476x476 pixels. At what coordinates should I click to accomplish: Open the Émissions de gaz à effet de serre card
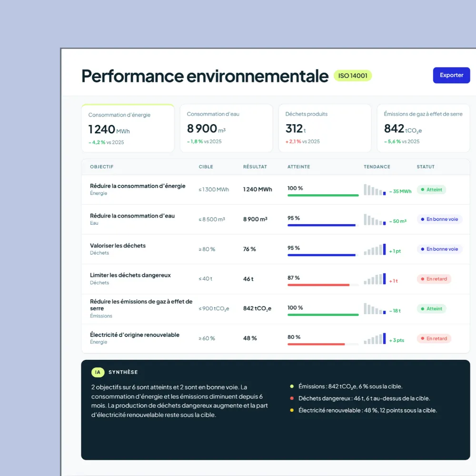coord(423,128)
